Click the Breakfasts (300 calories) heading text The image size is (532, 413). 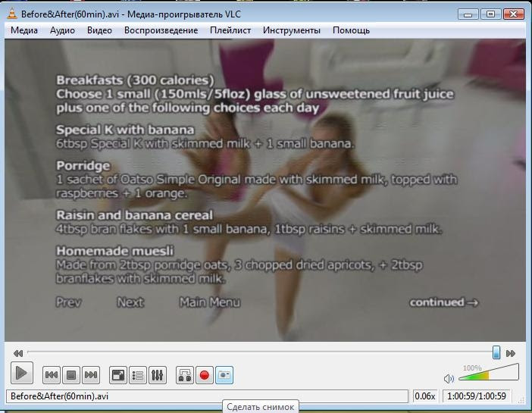pyautogui.click(x=135, y=80)
